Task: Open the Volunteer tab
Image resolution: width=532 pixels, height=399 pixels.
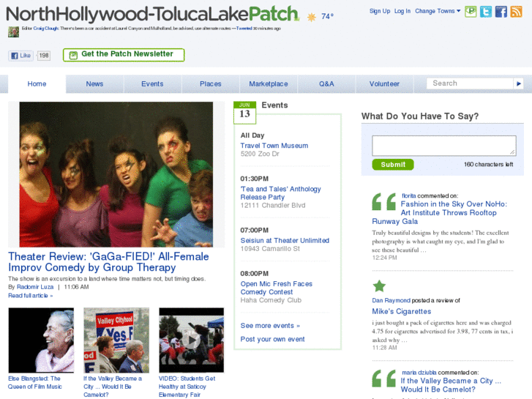Action: pos(384,84)
